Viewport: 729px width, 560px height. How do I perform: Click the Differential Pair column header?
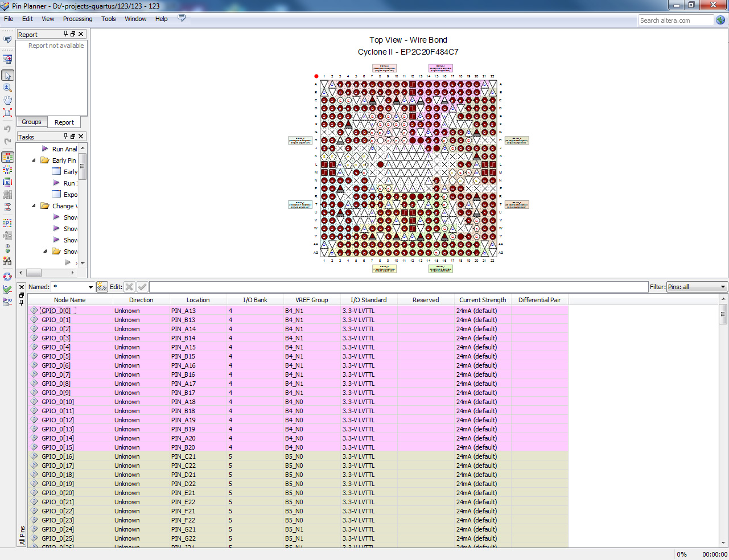[x=539, y=300]
